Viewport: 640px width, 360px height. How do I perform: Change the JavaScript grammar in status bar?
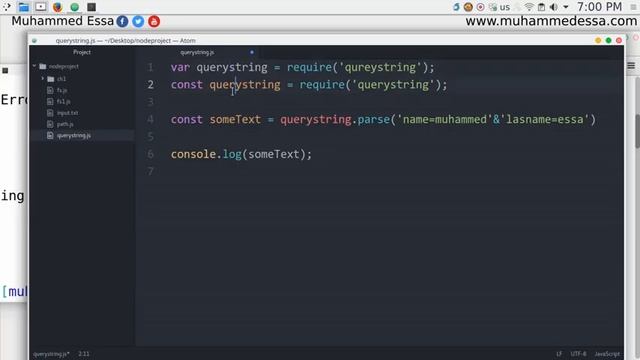[607, 354]
